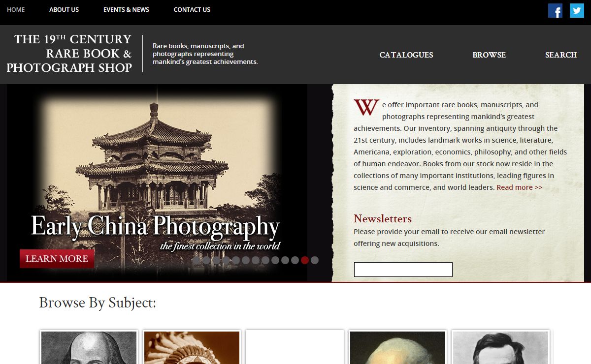Open the feathered headdress subject thumbnail
591x364 pixels.
pos(192,348)
